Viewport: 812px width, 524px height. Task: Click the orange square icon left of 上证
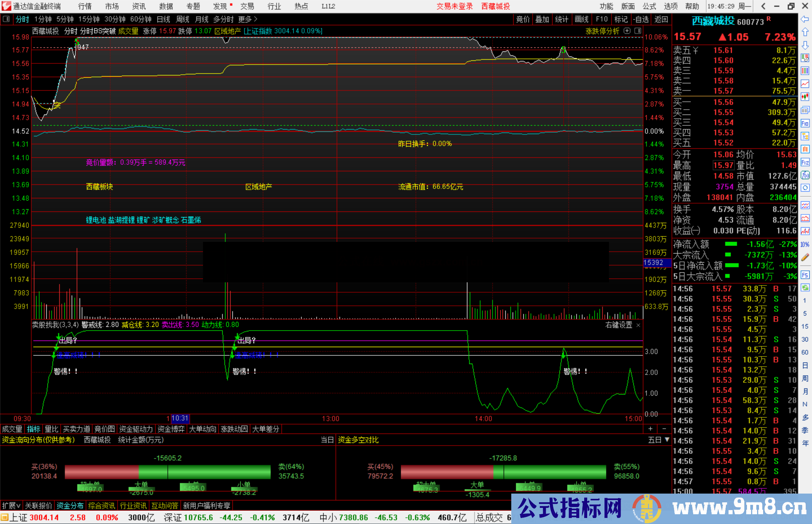point(5,518)
